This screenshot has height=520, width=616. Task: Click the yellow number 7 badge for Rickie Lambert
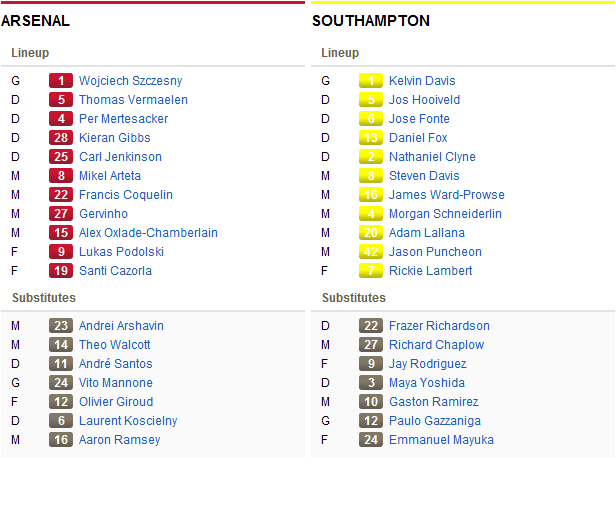[371, 271]
